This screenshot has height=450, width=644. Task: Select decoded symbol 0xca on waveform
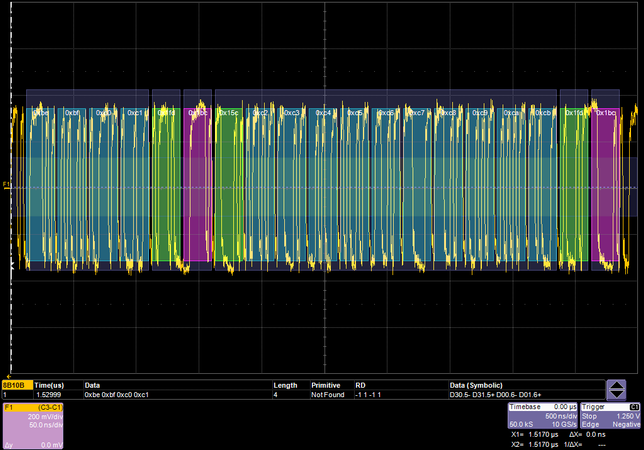[511, 184]
